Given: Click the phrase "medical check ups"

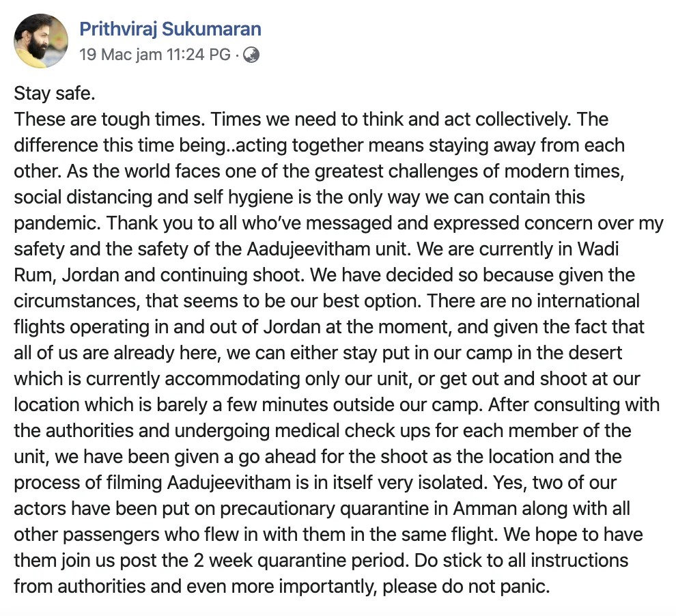Looking at the screenshot, I should (x=321, y=432).
